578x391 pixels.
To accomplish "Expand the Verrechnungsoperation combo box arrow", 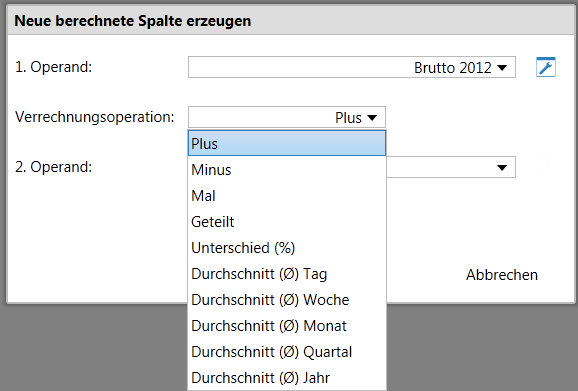I will 372,118.
